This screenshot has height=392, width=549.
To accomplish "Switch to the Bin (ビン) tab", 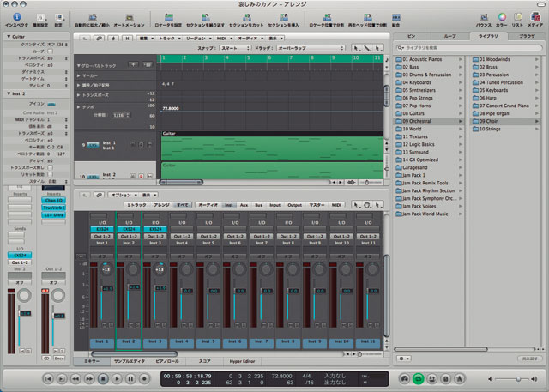I will 412,36.
